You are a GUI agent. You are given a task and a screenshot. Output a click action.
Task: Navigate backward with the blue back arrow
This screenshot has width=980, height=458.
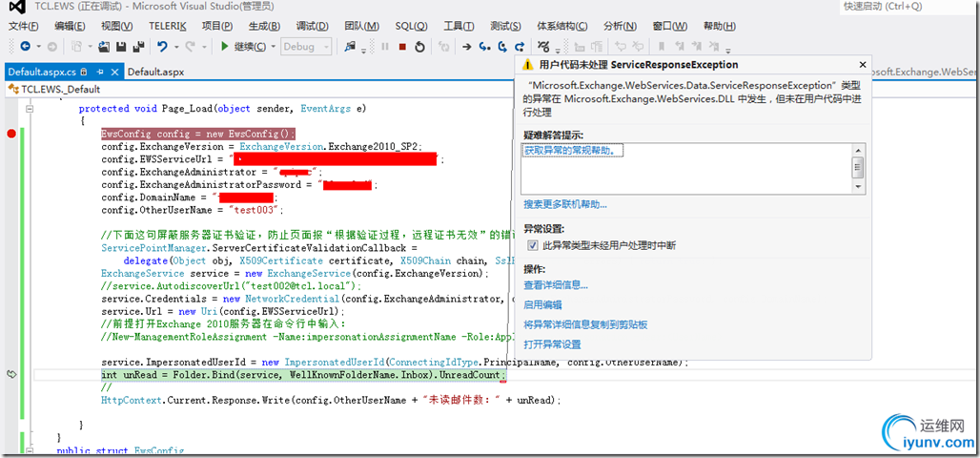[x=25, y=47]
